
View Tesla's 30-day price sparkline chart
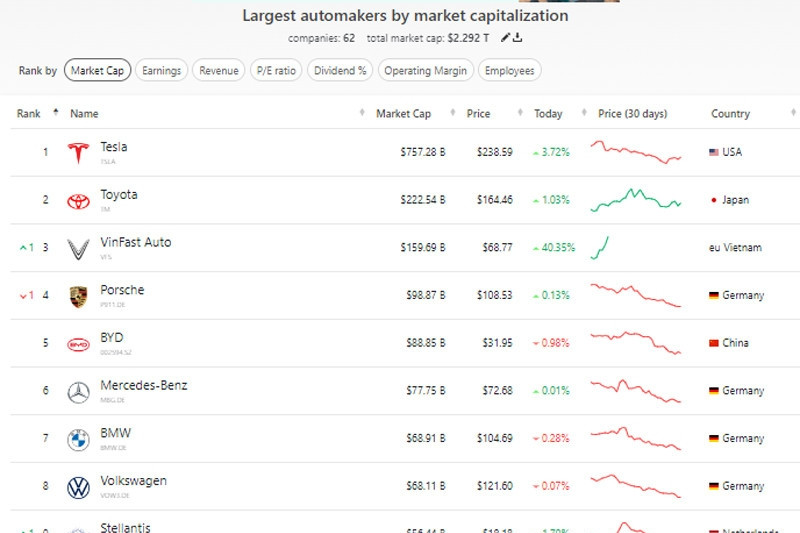(x=636, y=153)
